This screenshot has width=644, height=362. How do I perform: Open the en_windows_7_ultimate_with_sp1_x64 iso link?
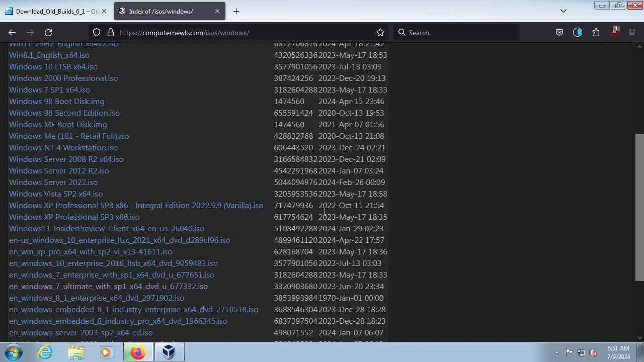coord(108,286)
